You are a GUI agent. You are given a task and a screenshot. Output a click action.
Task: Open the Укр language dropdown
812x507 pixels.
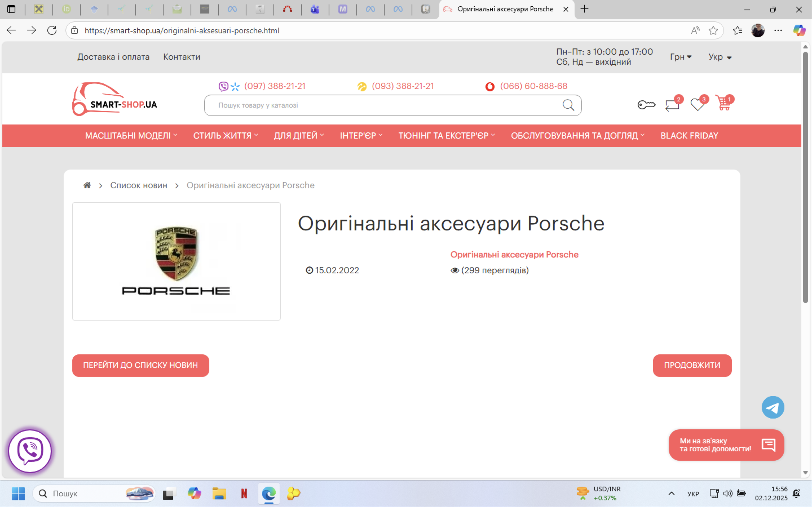(720, 57)
